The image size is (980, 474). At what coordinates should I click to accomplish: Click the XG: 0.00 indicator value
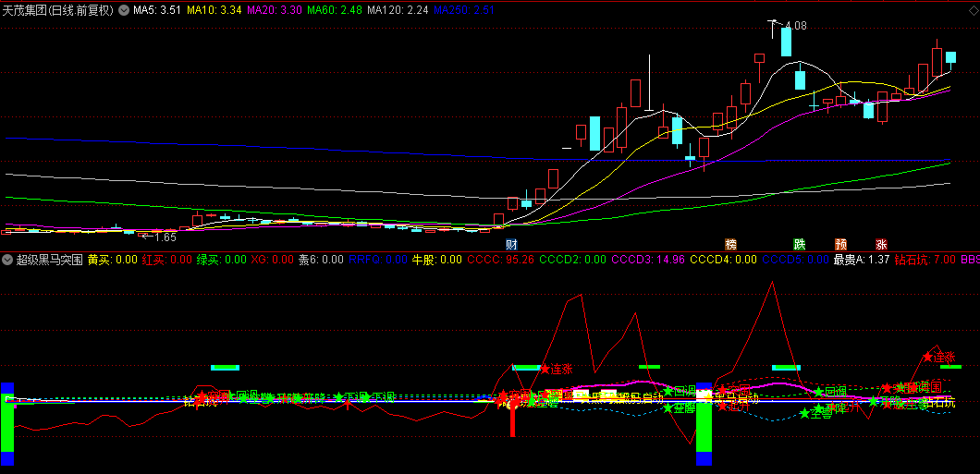[x=273, y=259]
